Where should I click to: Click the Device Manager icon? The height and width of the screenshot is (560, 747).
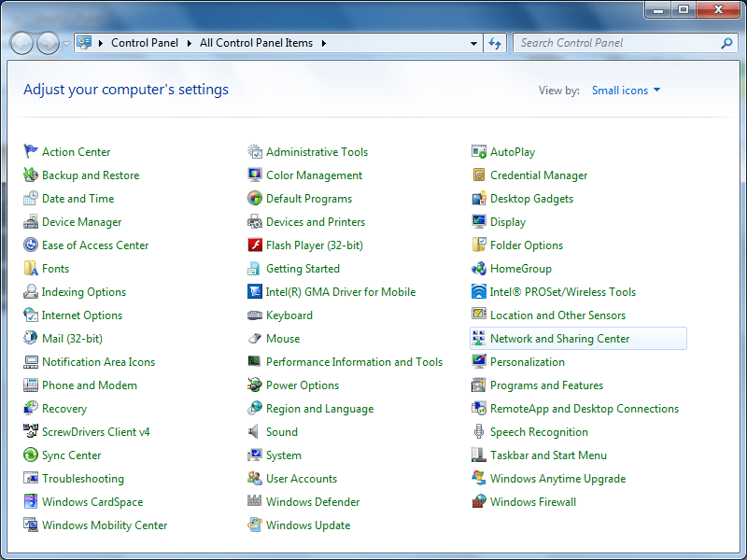[31, 221]
